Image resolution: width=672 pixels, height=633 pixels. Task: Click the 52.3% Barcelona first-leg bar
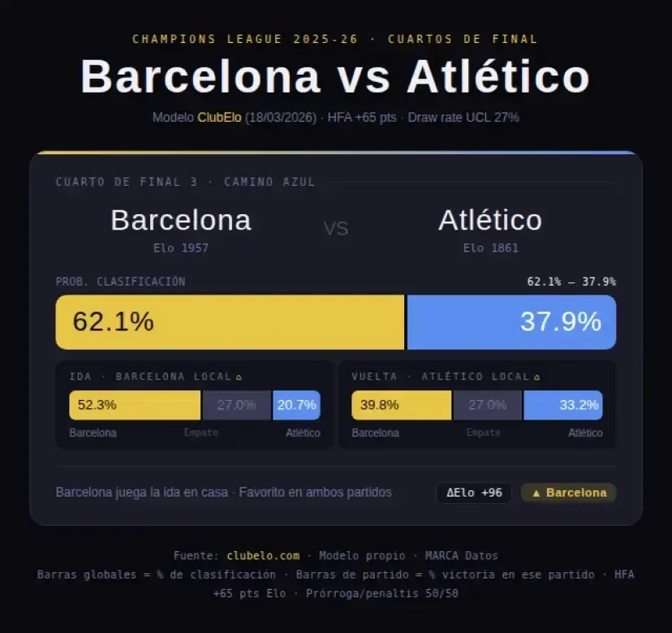tap(135, 405)
